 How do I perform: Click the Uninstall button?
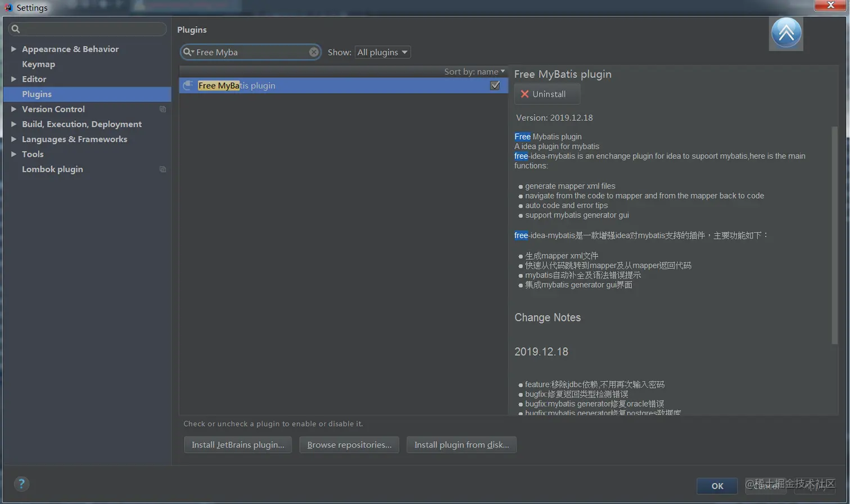(547, 94)
